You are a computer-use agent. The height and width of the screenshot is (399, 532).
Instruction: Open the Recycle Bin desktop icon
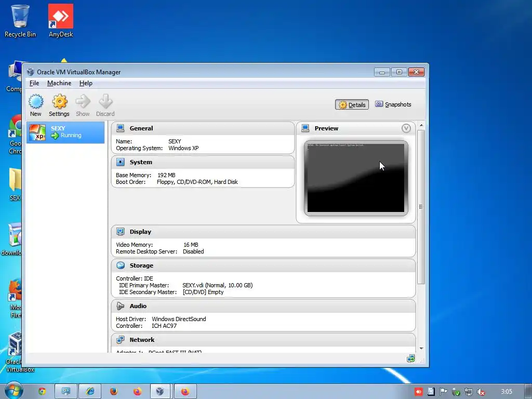click(x=20, y=21)
